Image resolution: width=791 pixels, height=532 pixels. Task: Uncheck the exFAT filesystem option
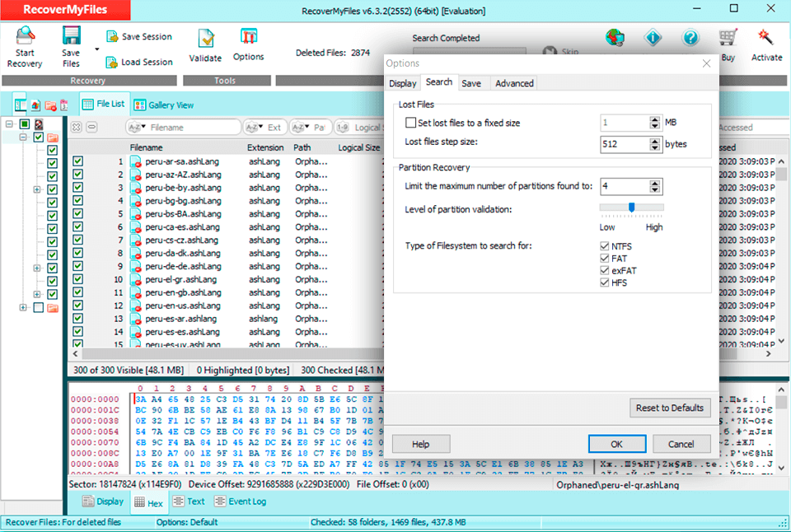(x=604, y=270)
